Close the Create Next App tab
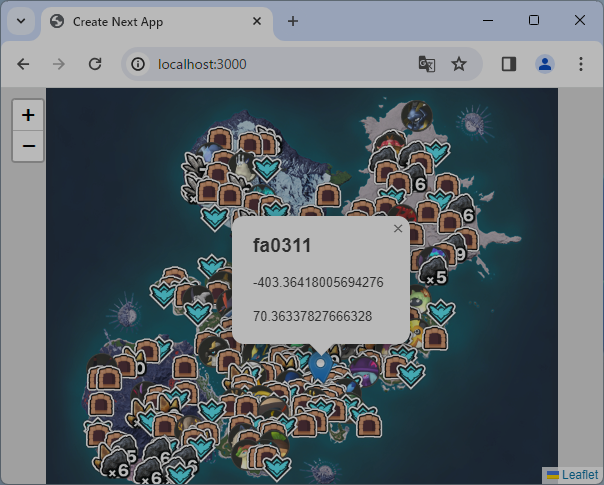Viewport: 604px width, 485px height. click(257, 21)
